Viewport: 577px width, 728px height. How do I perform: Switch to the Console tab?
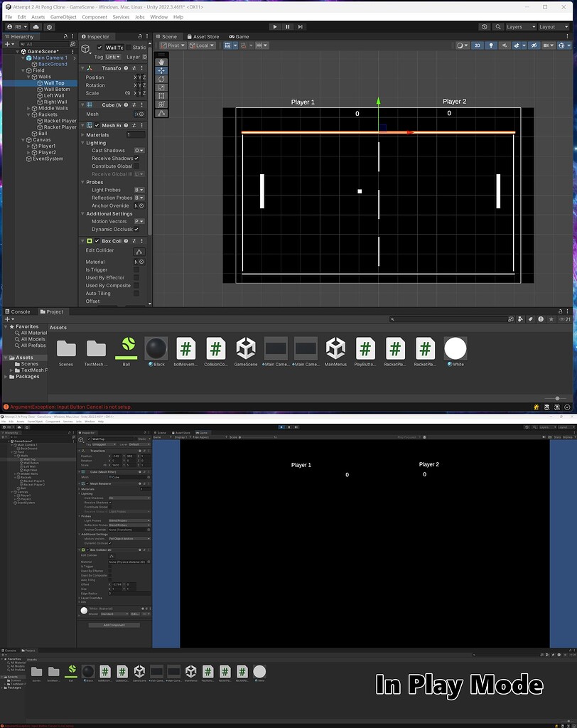pos(20,311)
